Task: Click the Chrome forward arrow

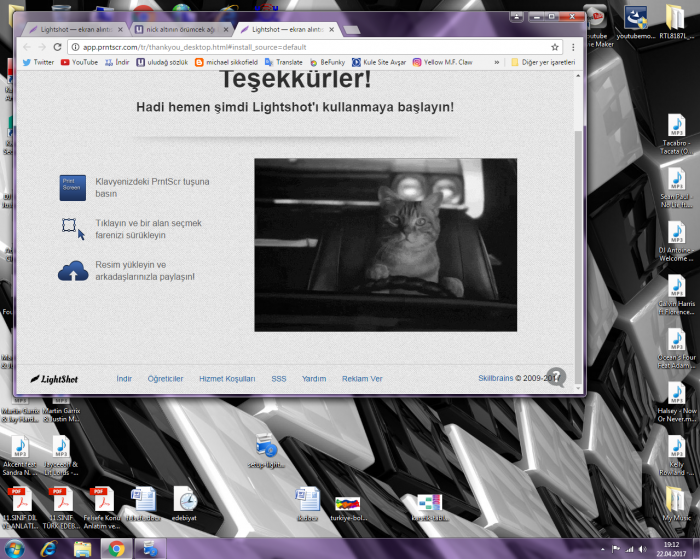Action: point(42,47)
